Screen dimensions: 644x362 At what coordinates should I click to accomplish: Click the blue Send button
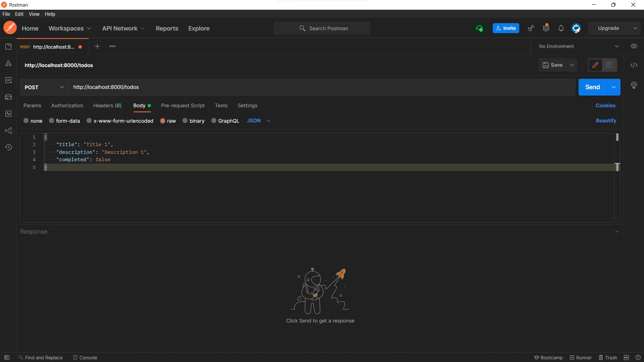tap(593, 87)
